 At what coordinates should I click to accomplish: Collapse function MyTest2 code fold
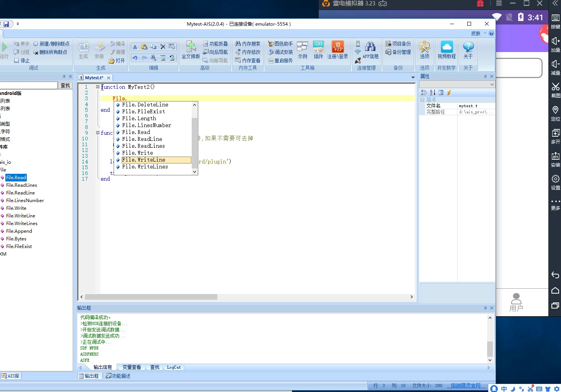[x=98, y=87]
